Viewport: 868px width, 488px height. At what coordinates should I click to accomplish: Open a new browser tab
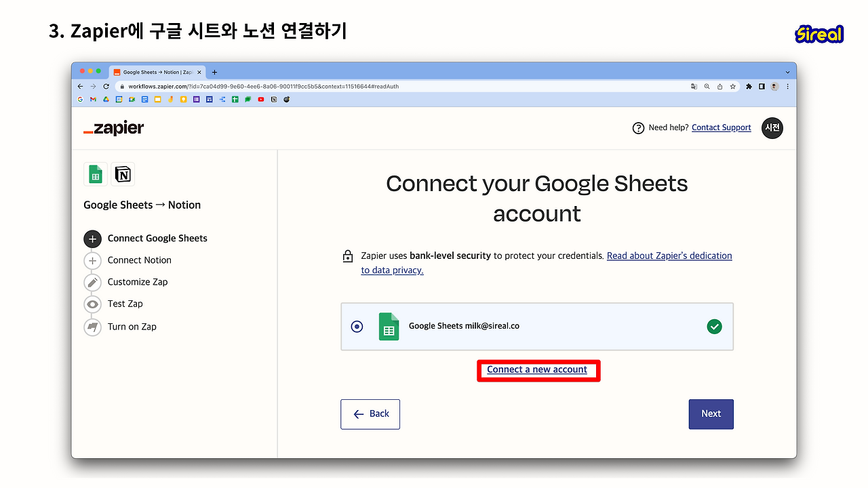click(x=214, y=72)
